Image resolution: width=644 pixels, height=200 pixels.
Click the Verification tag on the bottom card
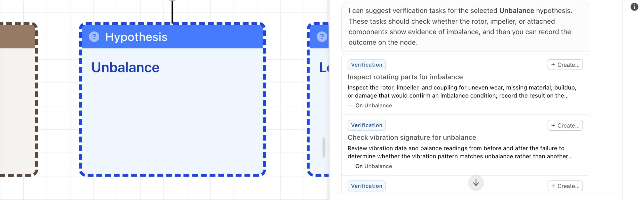(x=367, y=186)
